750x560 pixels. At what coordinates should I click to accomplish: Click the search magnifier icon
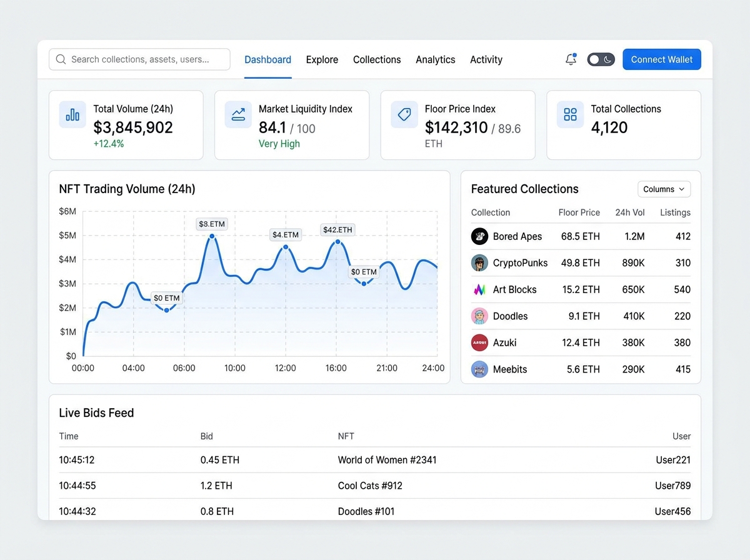click(x=61, y=59)
